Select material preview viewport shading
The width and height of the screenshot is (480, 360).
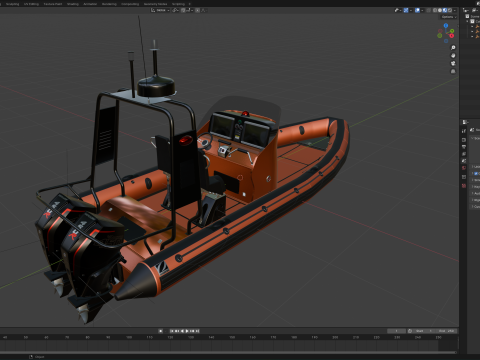[x=445, y=10]
